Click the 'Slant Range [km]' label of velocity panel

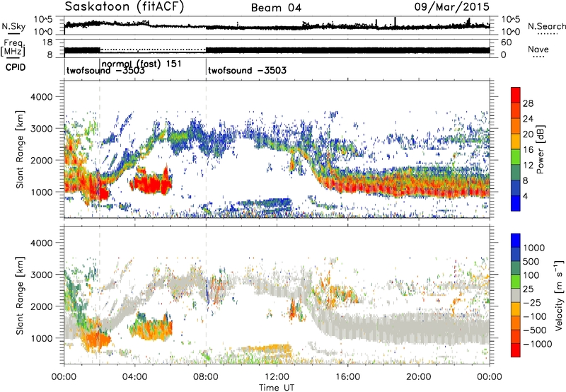(20, 296)
